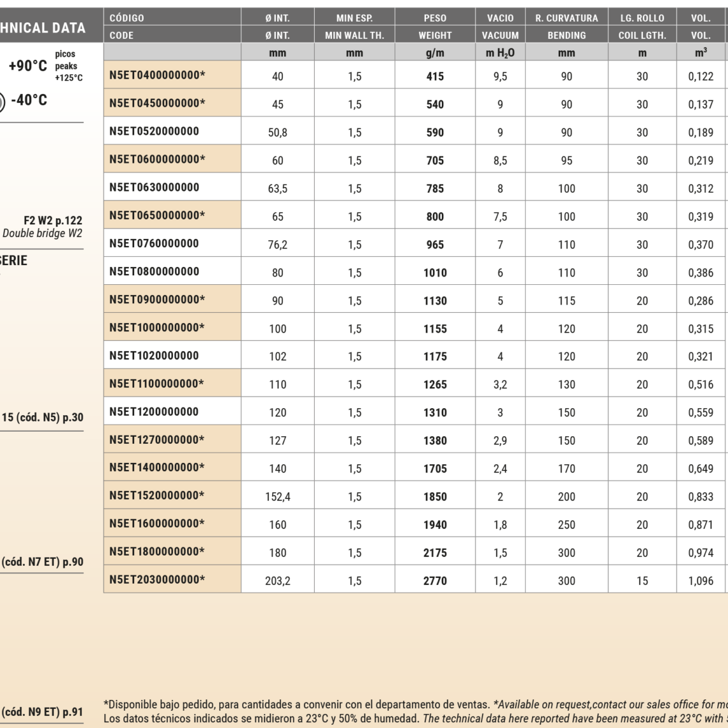The height and width of the screenshot is (728, 728).
Task: Select the N5ET0760000000 code cell
Action: click(154, 243)
